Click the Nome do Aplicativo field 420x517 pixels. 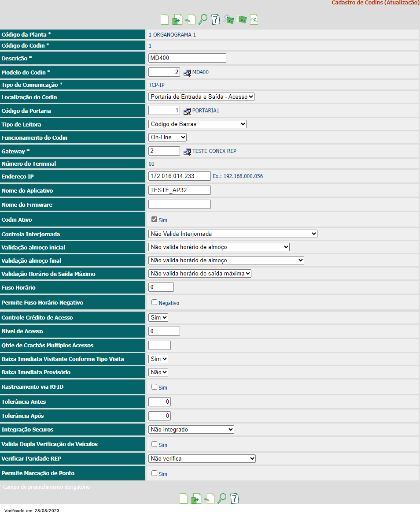click(180, 190)
